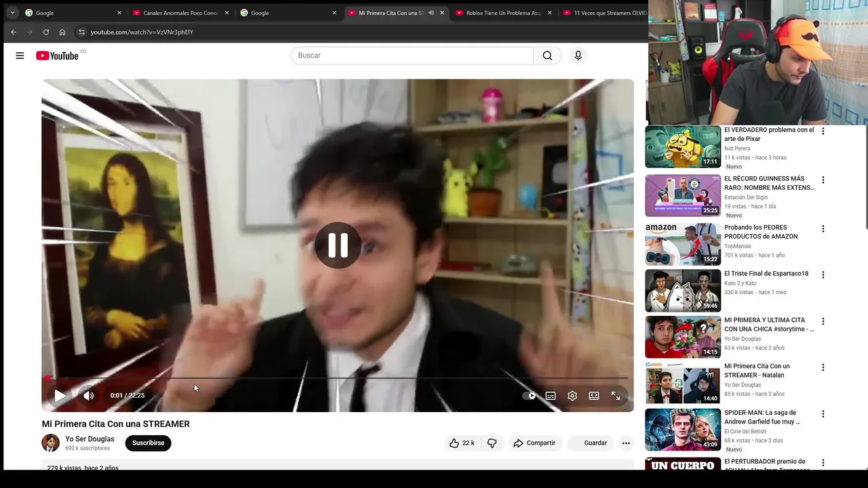This screenshot has width=868, height=488.
Task: View site information icon in address bar
Action: 81,32
